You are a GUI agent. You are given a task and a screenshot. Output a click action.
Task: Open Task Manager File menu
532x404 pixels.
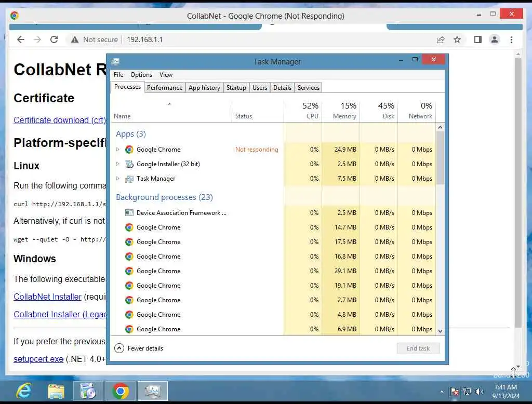118,75
